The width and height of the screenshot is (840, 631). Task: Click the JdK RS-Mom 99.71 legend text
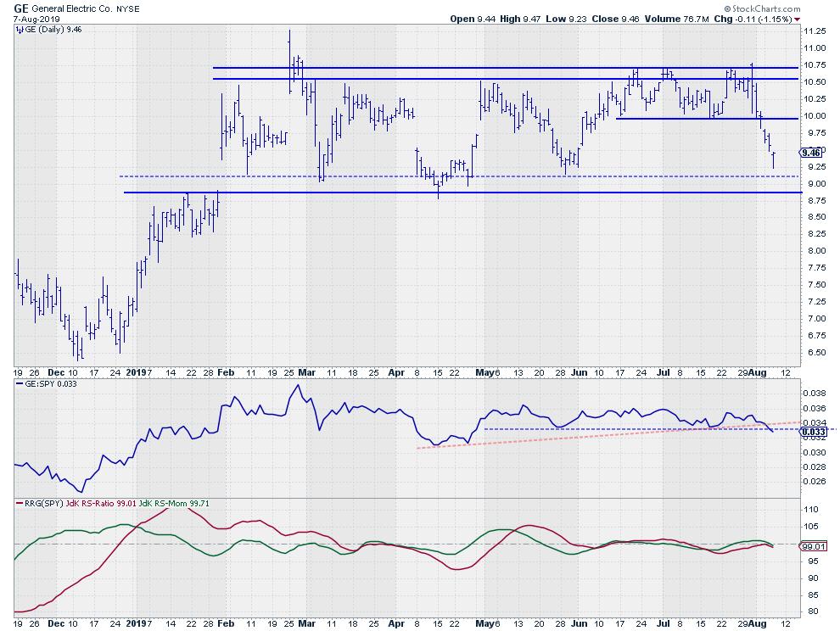[174, 504]
